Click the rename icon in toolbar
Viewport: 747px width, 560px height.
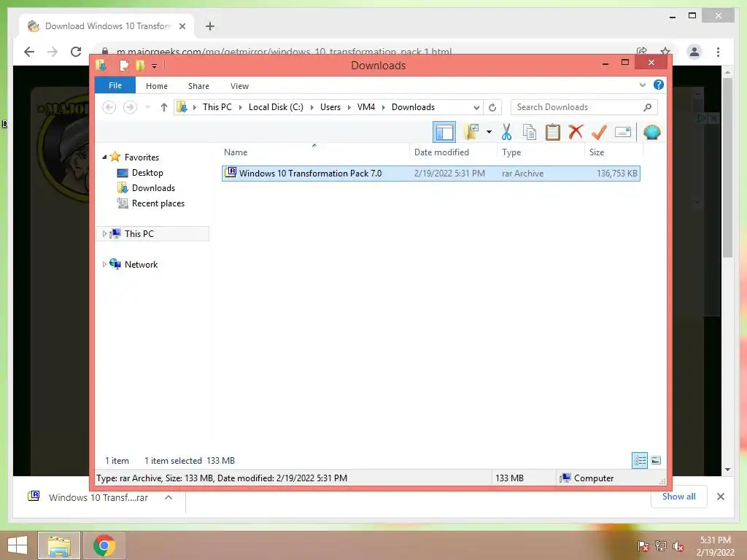(623, 132)
